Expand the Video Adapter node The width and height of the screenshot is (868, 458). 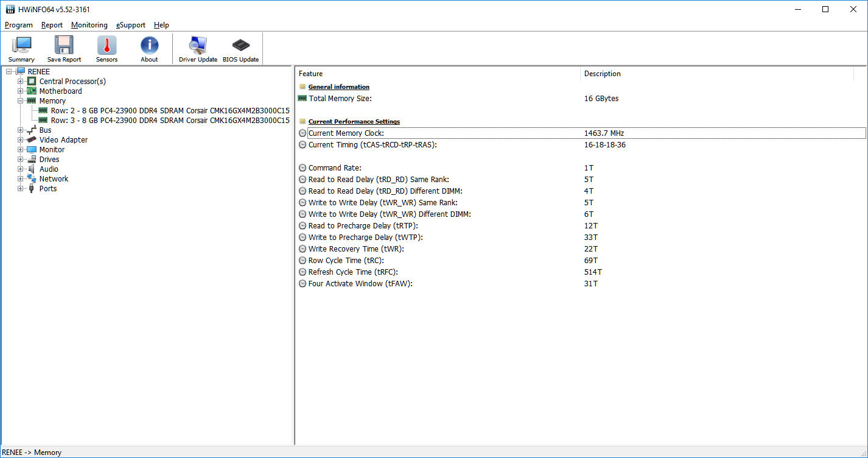point(21,139)
